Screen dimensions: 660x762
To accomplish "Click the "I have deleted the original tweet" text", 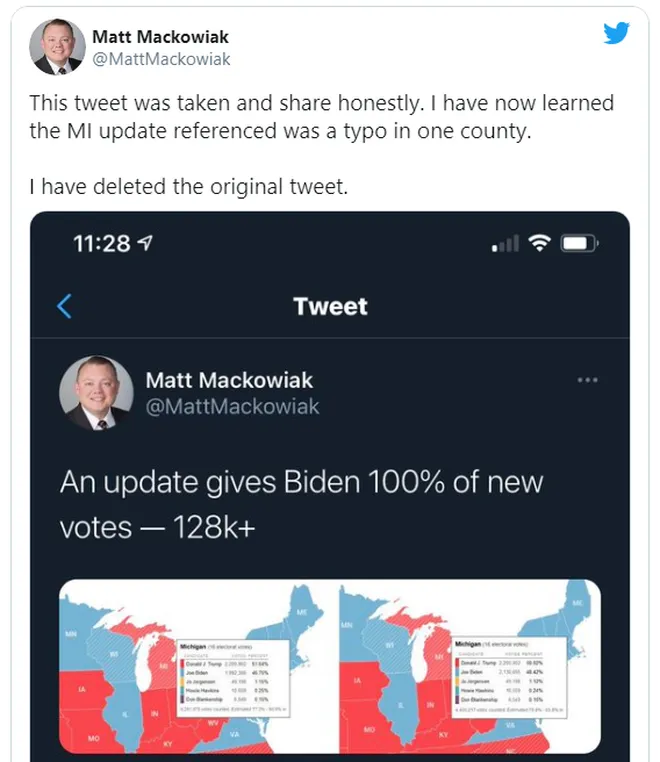I will [x=188, y=187].
